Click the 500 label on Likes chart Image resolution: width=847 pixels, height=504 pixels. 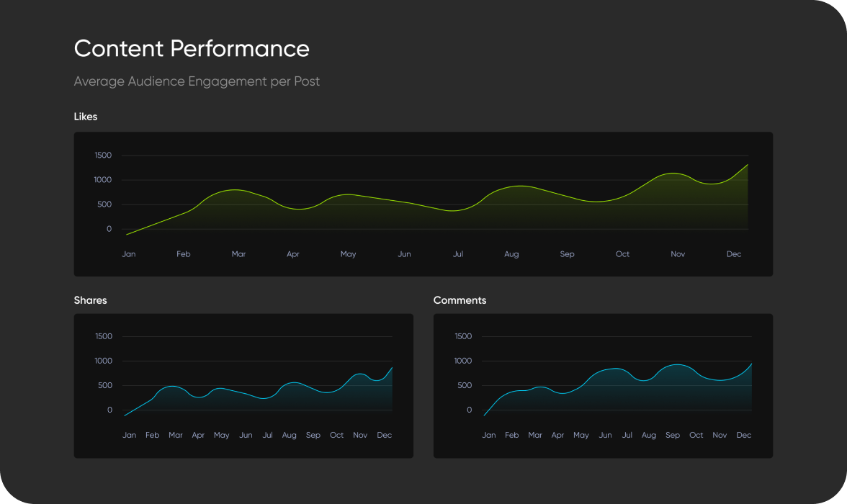(x=105, y=204)
